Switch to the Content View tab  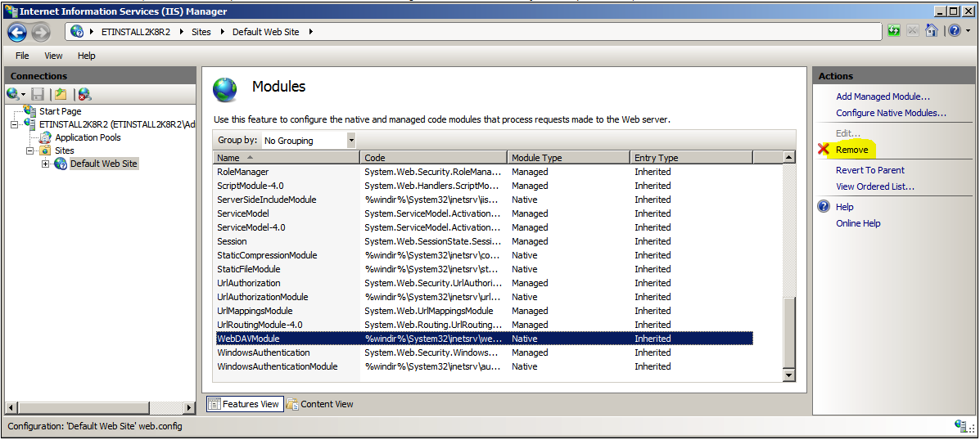(x=320, y=404)
